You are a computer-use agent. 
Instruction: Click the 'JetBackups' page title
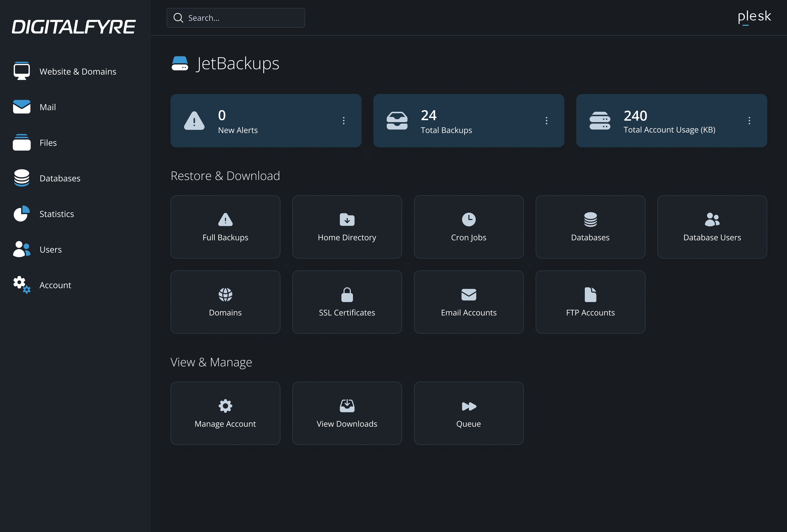[x=238, y=64]
